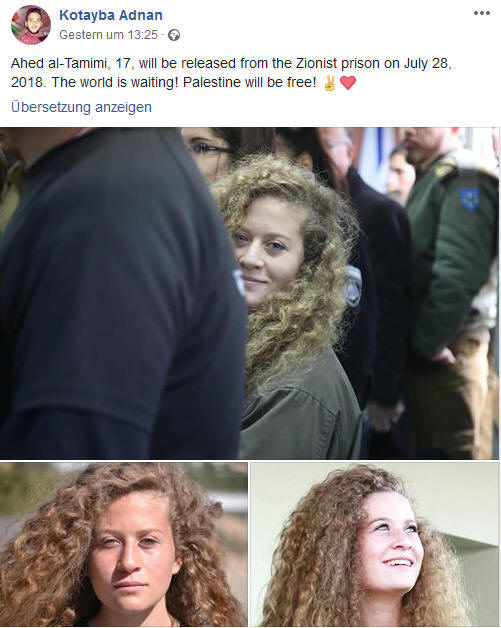Image resolution: width=501 pixels, height=628 pixels.
Task: Open the 'Gestern um 13:25' timestamp link
Action: [x=109, y=35]
